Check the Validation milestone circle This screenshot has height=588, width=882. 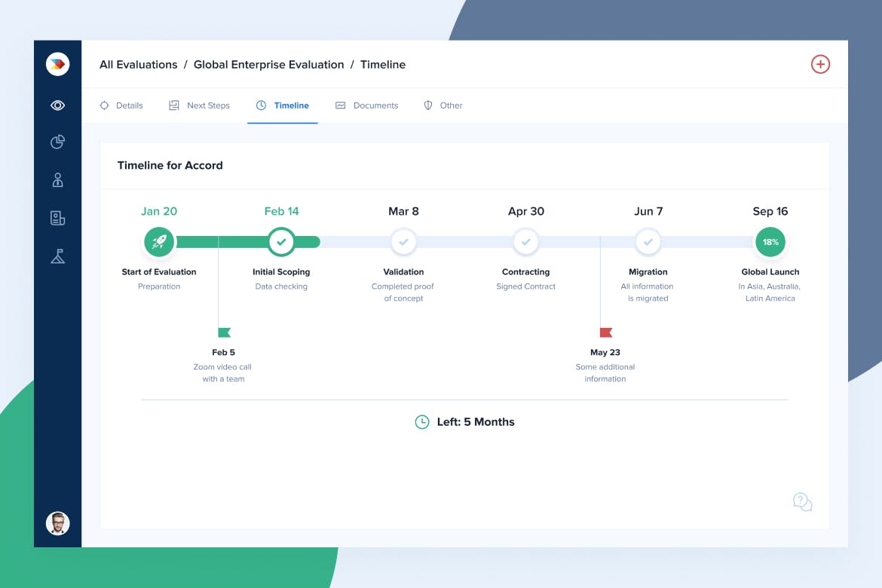403,242
